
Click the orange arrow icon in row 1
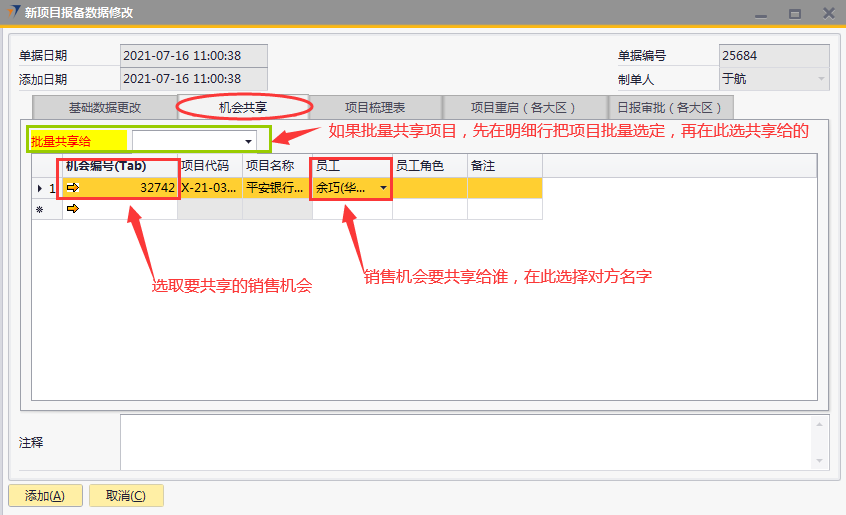point(73,188)
